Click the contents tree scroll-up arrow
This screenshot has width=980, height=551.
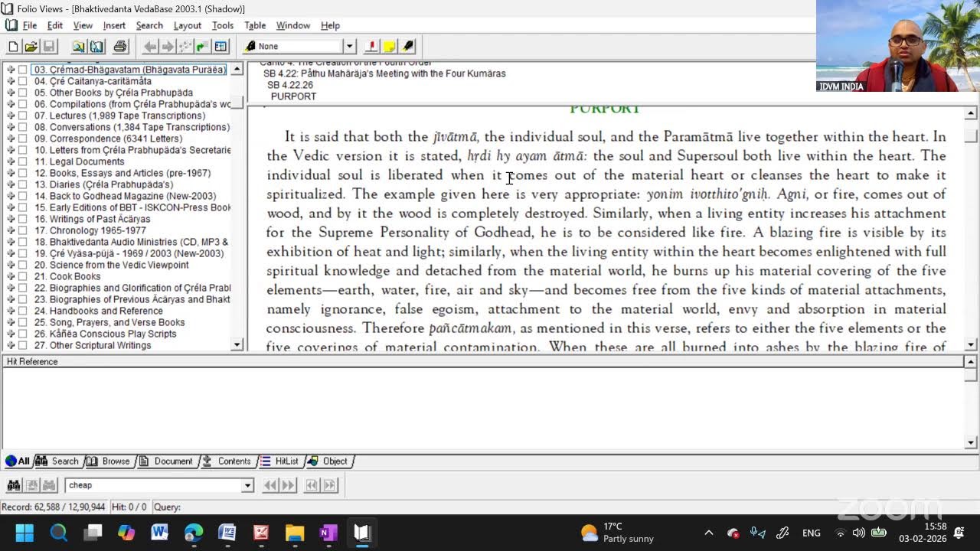point(237,70)
